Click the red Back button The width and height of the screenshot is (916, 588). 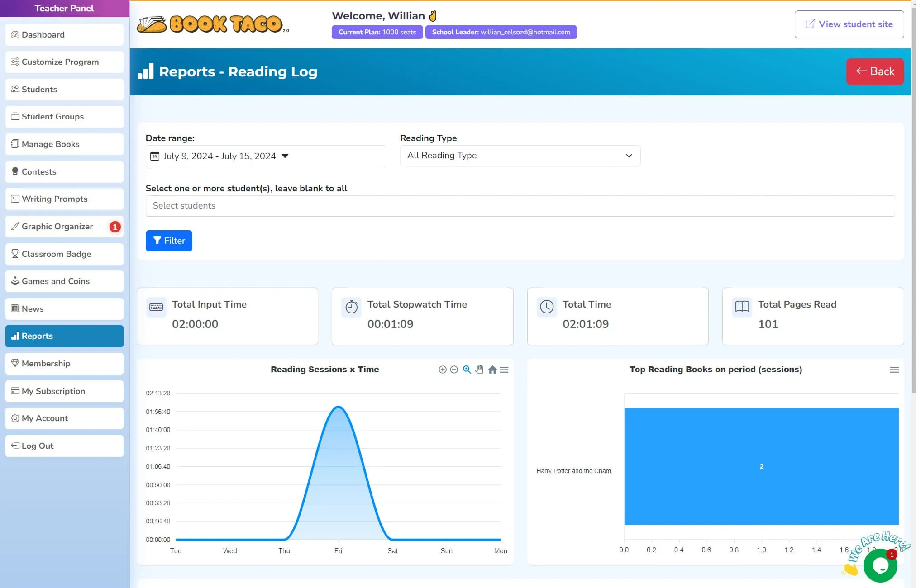875,71
